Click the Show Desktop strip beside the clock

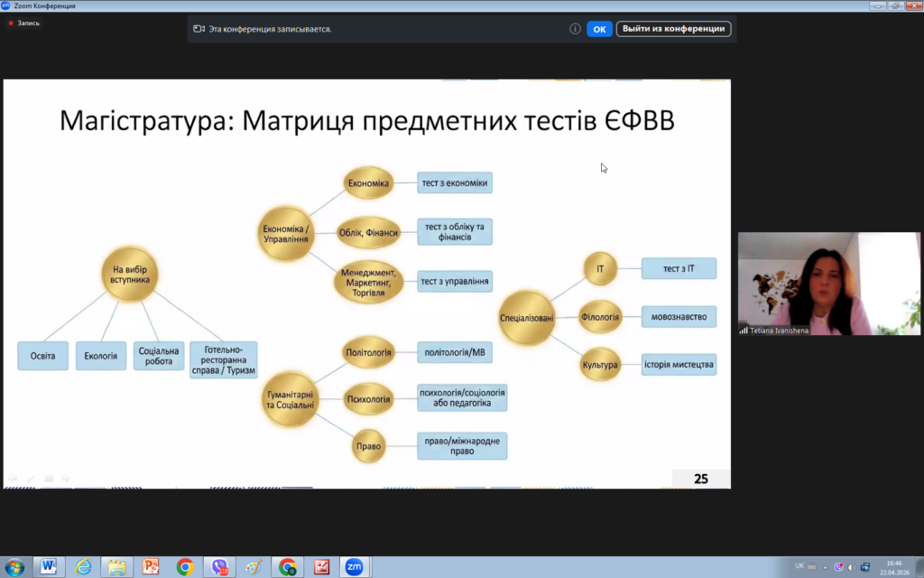point(919,566)
